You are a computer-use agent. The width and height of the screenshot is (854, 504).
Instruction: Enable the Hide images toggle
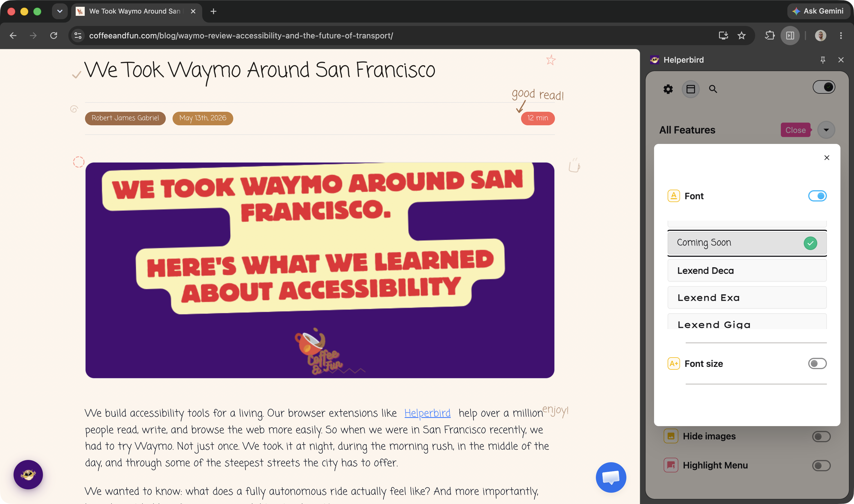coord(821,437)
